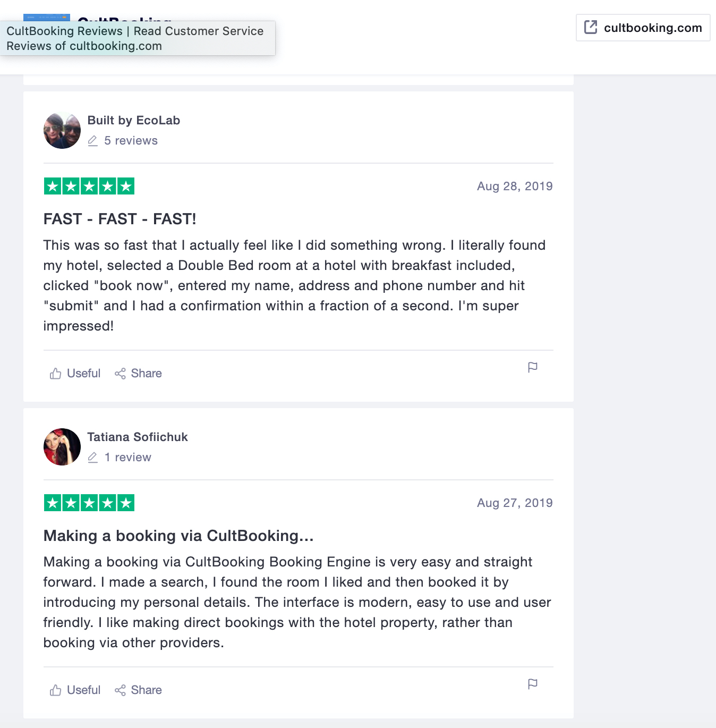Viewport: 716px width, 728px height.
Task: Open the 5 reviews list for EcoLab
Action: [131, 140]
